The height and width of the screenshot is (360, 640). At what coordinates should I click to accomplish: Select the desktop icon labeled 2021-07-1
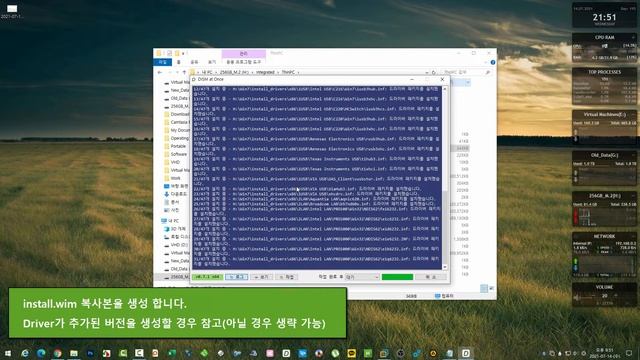point(12,11)
